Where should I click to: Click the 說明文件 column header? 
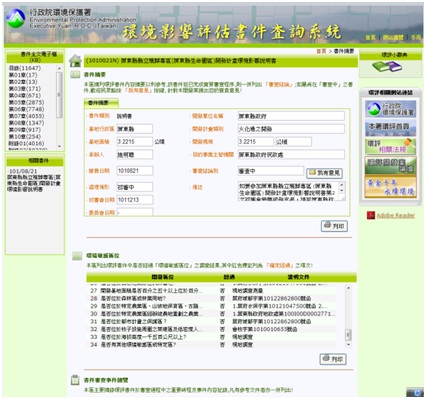point(298,277)
